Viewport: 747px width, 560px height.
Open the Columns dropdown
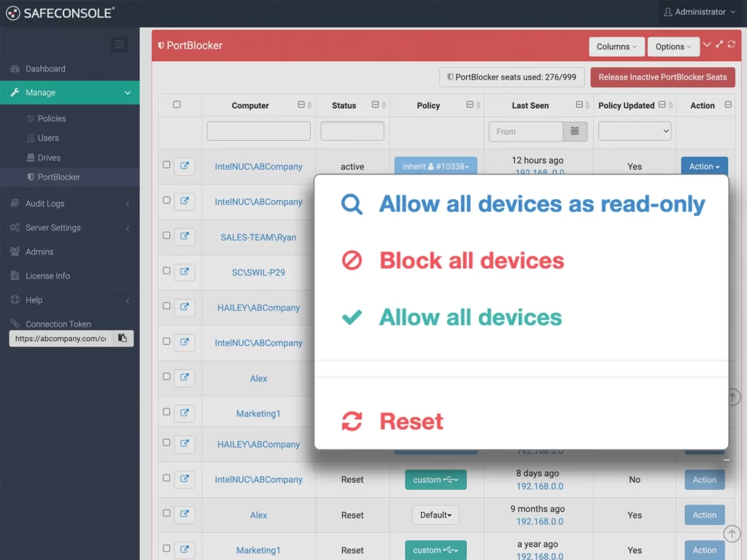click(616, 47)
